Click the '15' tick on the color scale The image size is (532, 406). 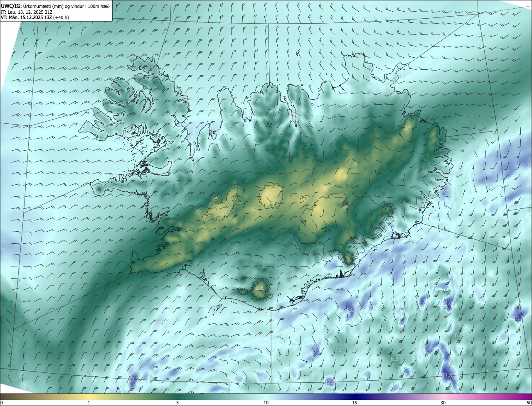tap(355, 403)
